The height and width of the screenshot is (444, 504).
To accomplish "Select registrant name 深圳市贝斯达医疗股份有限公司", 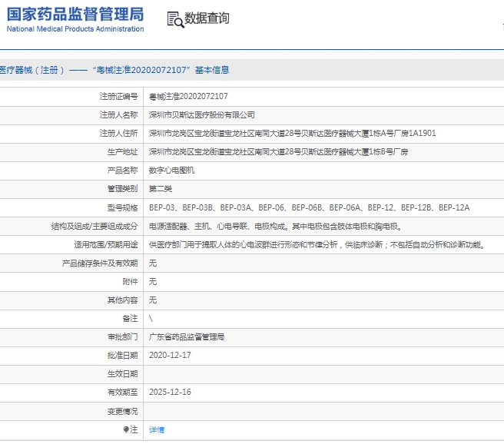I will (x=201, y=114).
